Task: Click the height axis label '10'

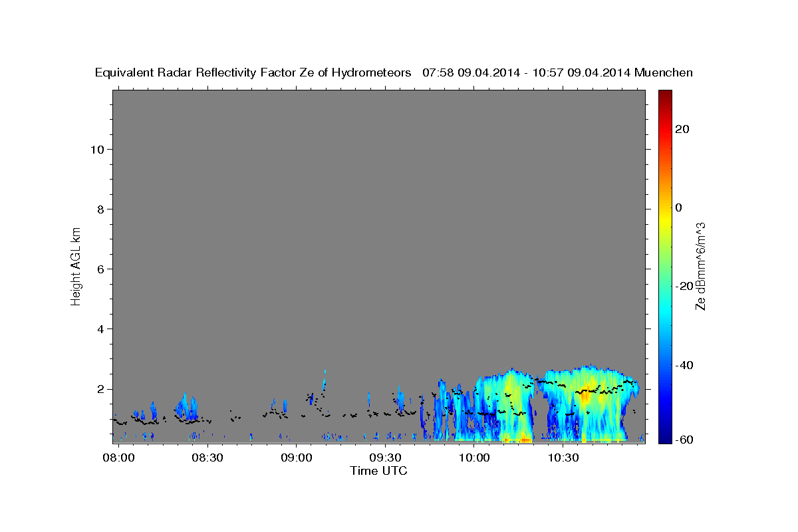Action: (x=97, y=149)
